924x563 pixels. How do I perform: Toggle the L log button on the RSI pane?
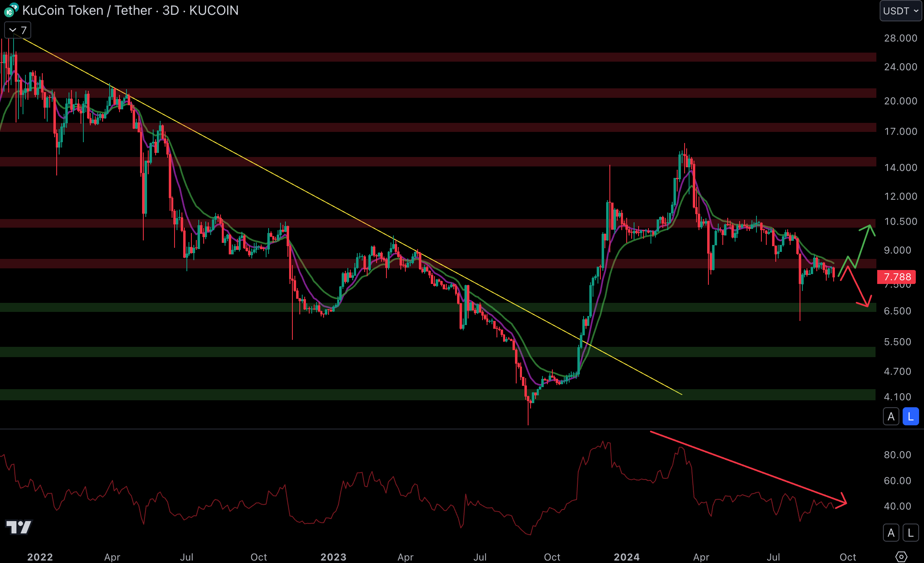910,533
